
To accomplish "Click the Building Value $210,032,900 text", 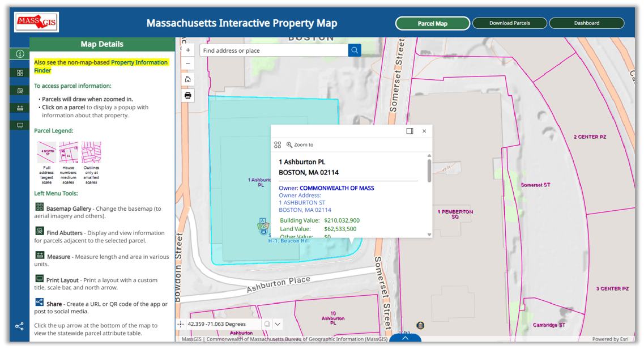I will (319, 220).
